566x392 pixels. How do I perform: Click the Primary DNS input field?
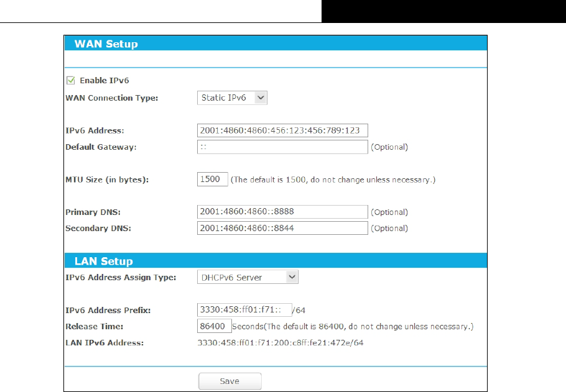[282, 212]
